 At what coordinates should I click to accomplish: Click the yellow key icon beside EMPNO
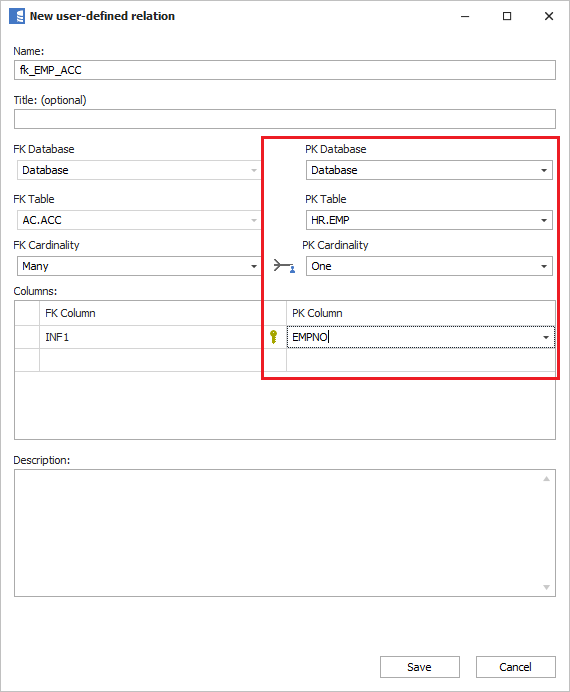[x=274, y=337]
